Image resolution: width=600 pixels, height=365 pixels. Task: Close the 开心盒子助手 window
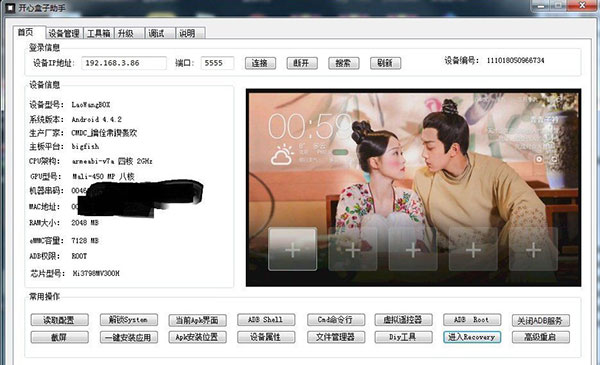coord(582,5)
